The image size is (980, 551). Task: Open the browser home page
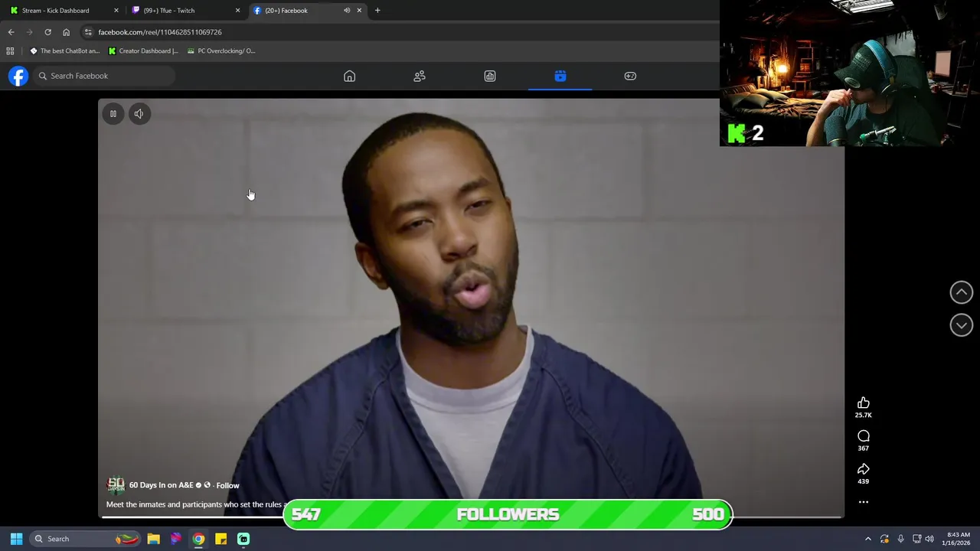[66, 32]
